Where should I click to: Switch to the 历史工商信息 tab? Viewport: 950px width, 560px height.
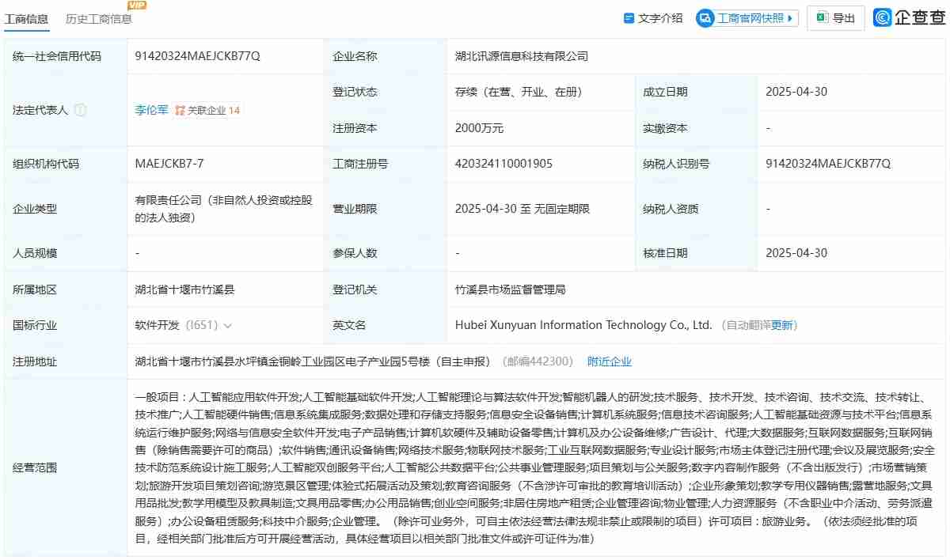coord(97,19)
